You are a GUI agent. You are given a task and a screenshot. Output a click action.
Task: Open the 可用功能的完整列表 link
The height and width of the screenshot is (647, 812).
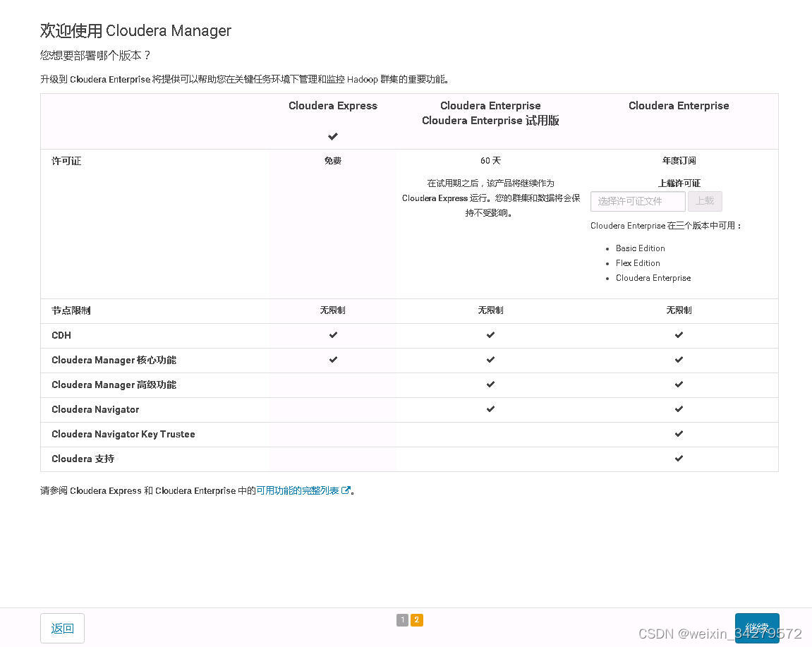pyautogui.click(x=298, y=490)
